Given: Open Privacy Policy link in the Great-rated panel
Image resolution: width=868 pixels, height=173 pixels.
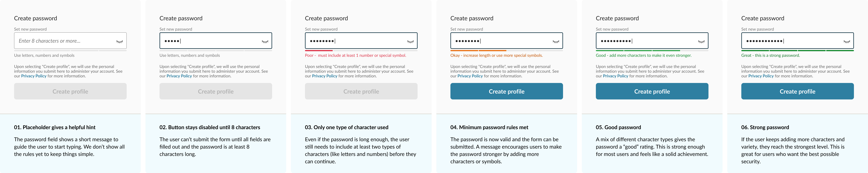Looking at the screenshot, I should pos(761,76).
